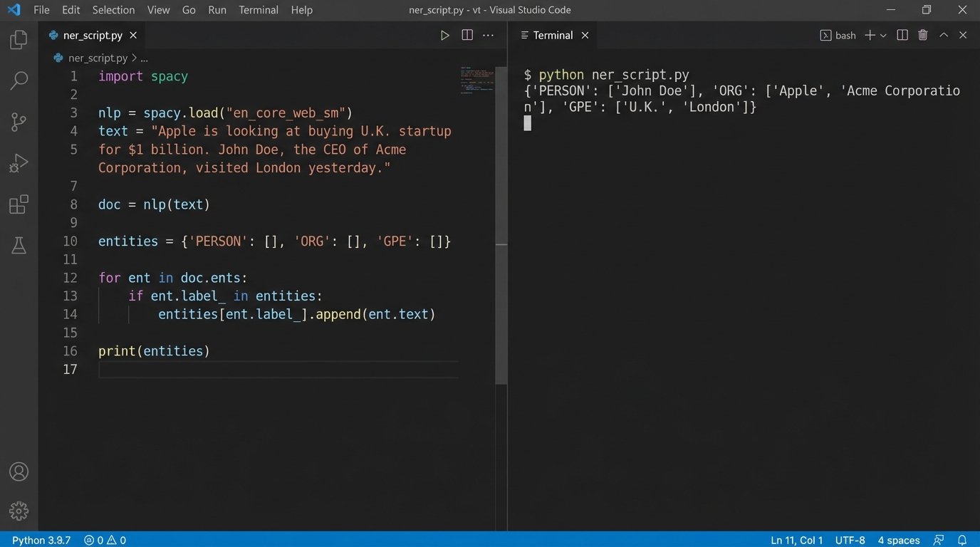The image size is (980, 547).
Task: Run Python file with play button
Action: pos(444,35)
